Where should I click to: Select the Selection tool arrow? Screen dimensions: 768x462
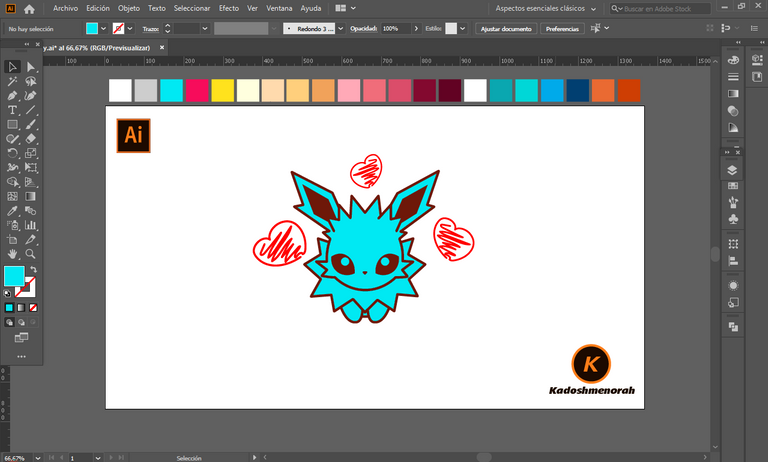(x=12, y=67)
